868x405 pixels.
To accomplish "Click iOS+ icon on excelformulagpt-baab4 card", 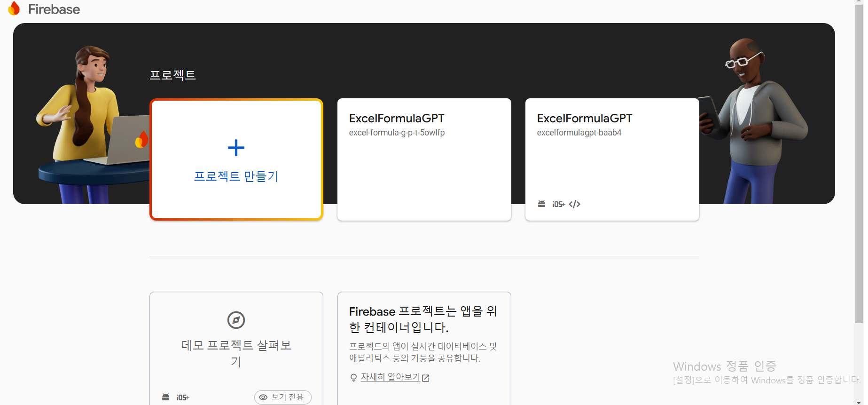I will coord(558,204).
